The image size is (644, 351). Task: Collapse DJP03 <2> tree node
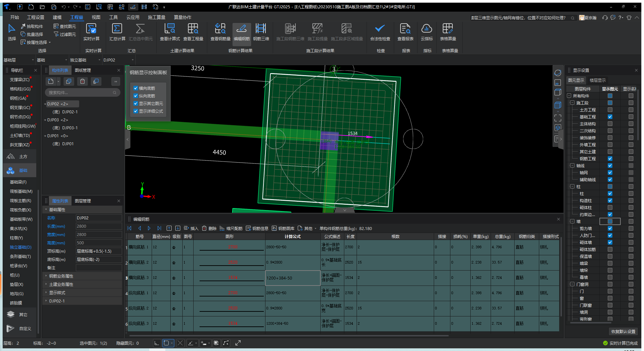pos(45,120)
